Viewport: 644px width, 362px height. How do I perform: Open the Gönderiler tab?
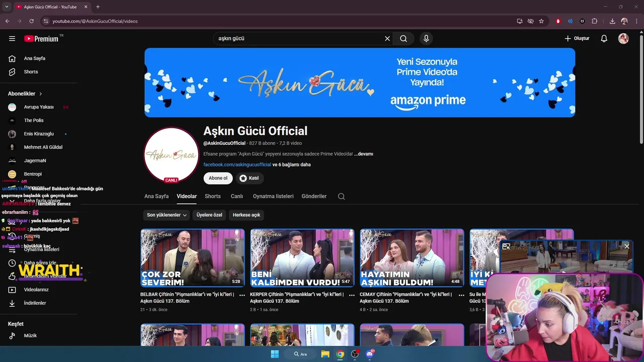314,197
